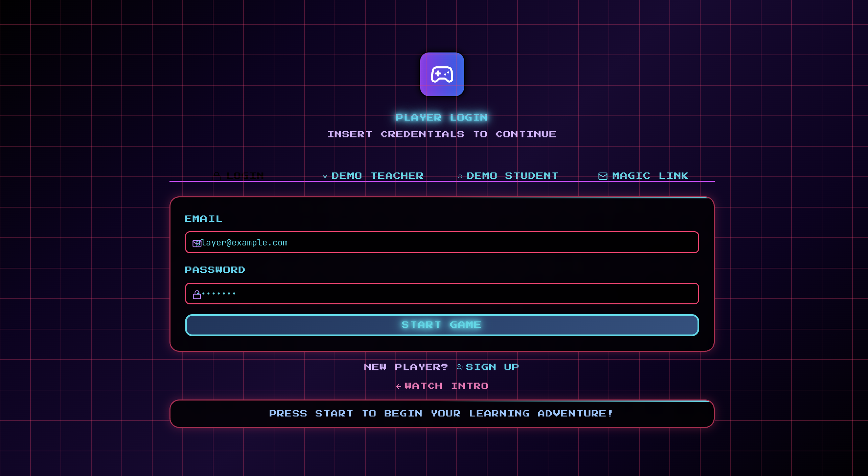Select the Demo Student tab
The width and height of the screenshot is (868, 476).
512,175
